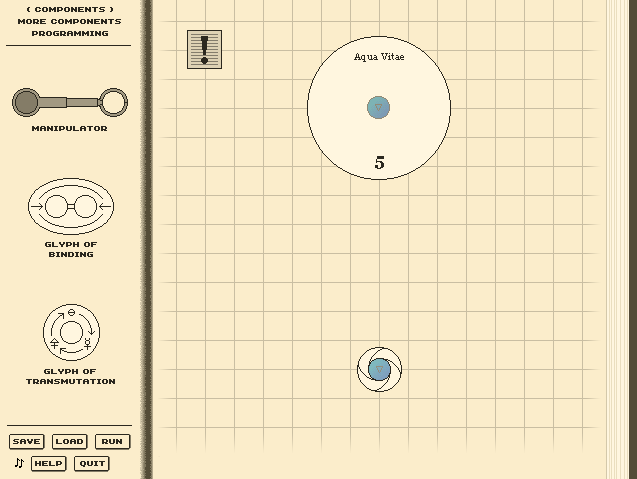This screenshot has height=479, width=637.
Task: Click the output counter number 5
Action: pos(379,163)
